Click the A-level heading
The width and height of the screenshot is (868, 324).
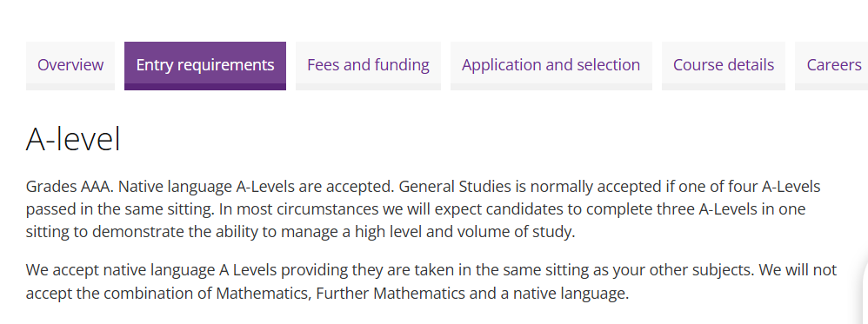(x=73, y=139)
